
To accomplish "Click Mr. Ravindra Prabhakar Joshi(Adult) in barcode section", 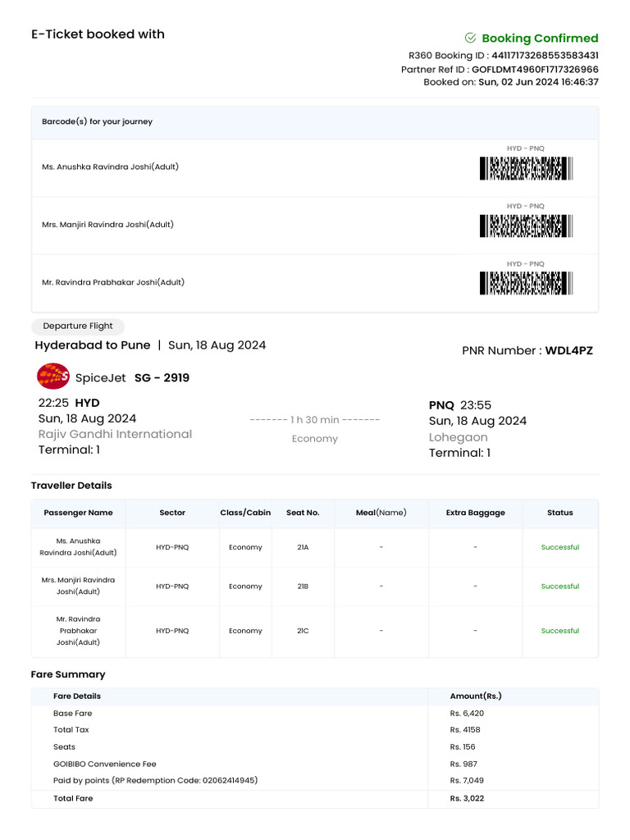I will (113, 282).
